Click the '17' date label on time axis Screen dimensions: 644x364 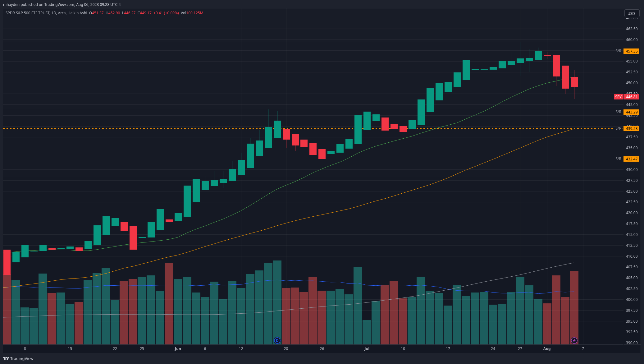pyautogui.click(x=448, y=349)
